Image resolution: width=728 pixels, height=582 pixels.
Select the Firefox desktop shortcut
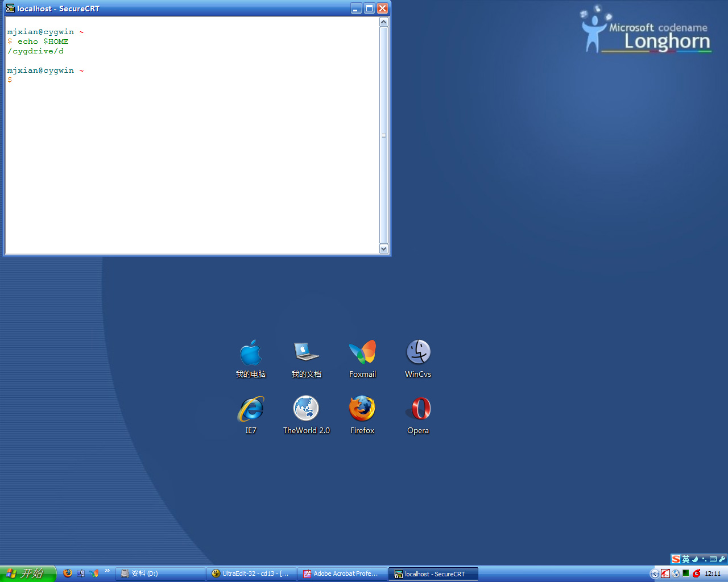click(362, 415)
